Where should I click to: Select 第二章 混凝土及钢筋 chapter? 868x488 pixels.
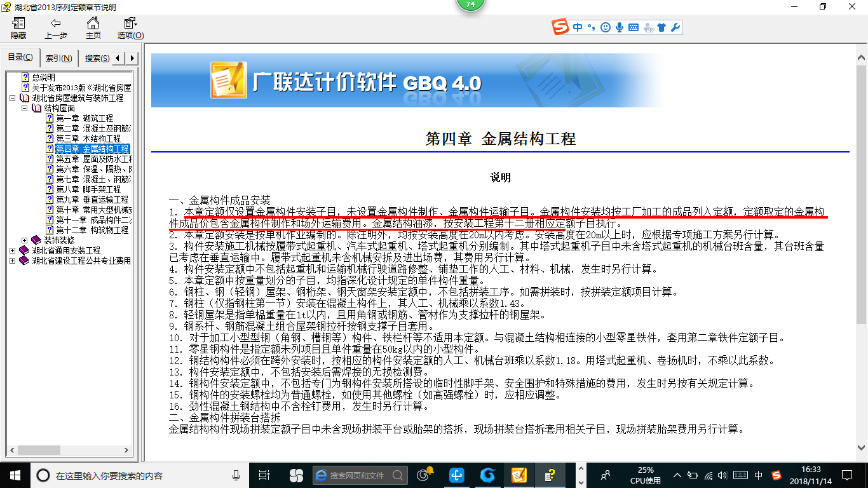pos(93,128)
